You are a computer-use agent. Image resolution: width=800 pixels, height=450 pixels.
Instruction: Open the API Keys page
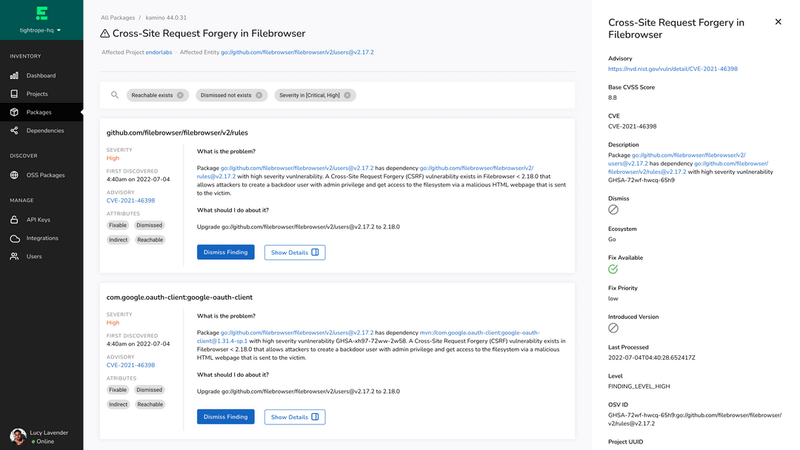tap(38, 219)
